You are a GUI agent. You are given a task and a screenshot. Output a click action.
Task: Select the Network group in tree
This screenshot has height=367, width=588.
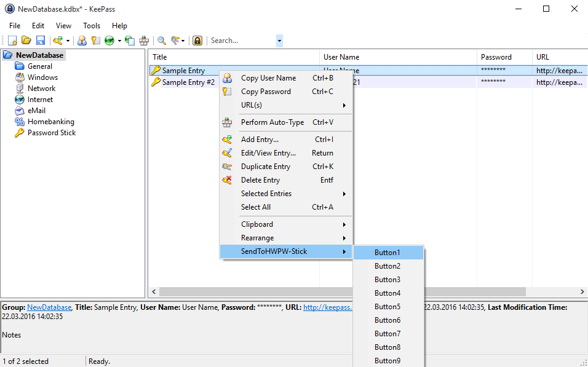click(41, 89)
